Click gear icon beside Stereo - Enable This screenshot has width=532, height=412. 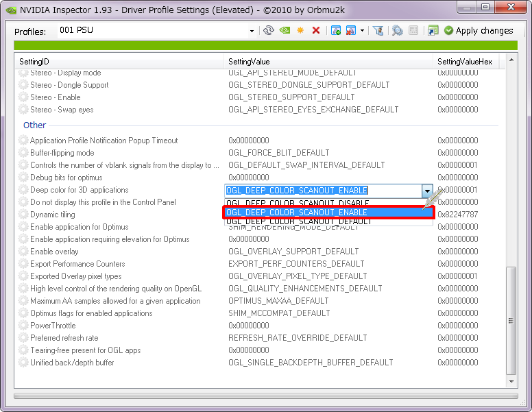(23, 97)
